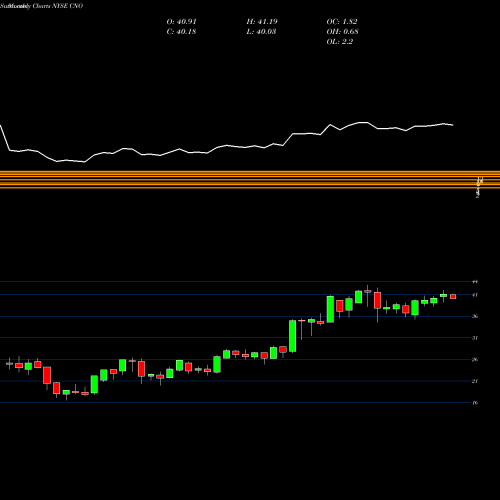Click the close price value C: 40.18
The image size is (500, 500).
(181, 32)
